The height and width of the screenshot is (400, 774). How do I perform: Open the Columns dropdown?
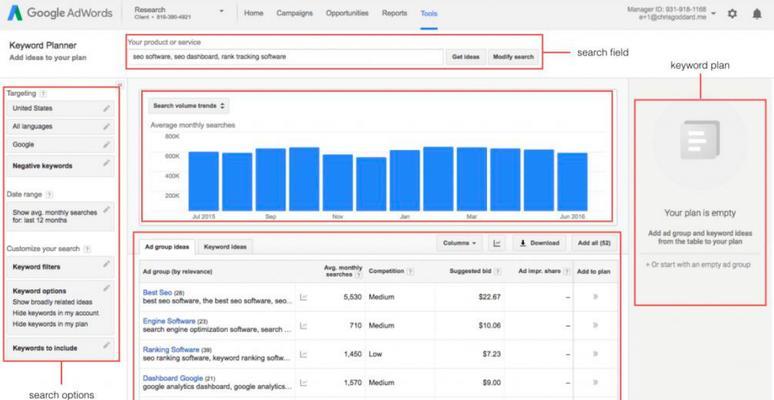pyautogui.click(x=460, y=243)
